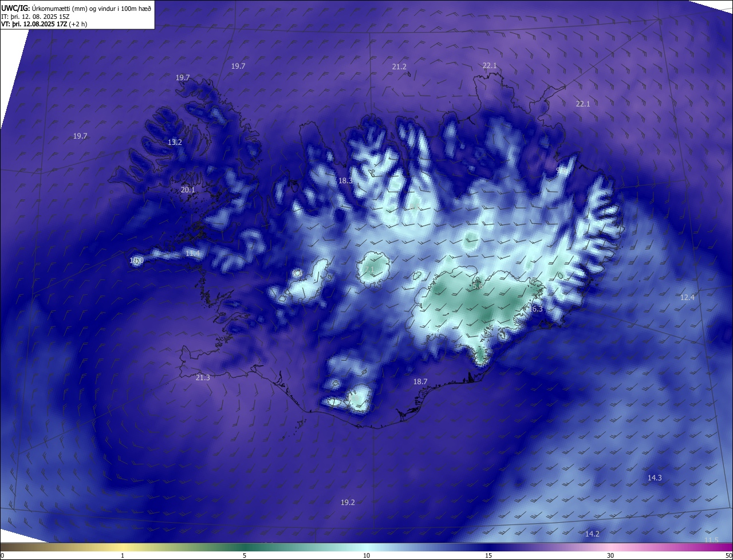This screenshot has height=560, width=733.
Task: Click the '10' tick on the colour scale
Action: tap(366, 555)
